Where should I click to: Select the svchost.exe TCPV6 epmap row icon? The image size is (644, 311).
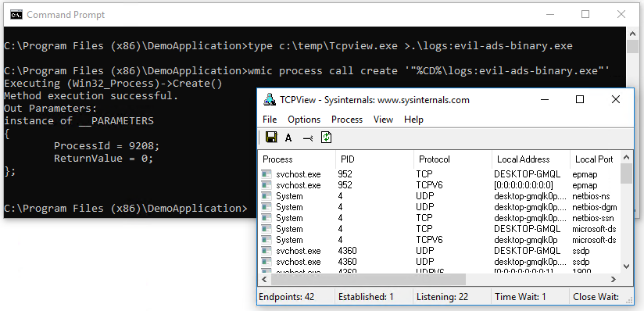pos(267,185)
